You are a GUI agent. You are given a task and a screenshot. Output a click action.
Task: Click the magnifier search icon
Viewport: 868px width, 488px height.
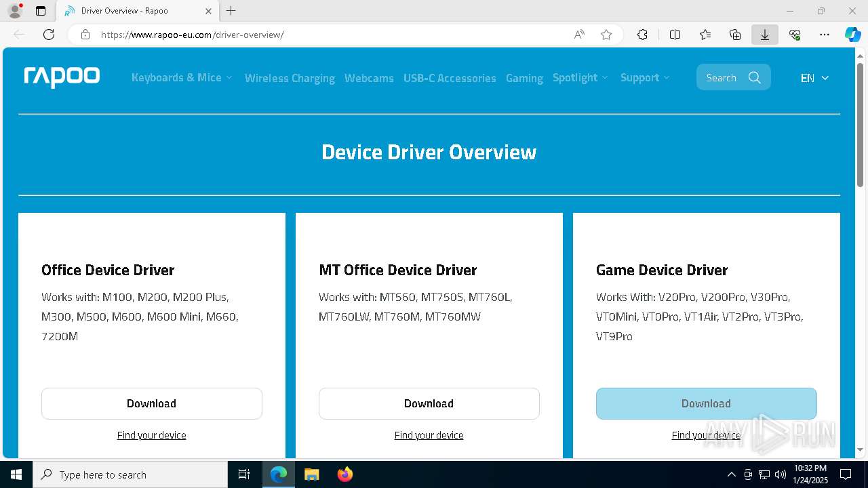tap(754, 77)
